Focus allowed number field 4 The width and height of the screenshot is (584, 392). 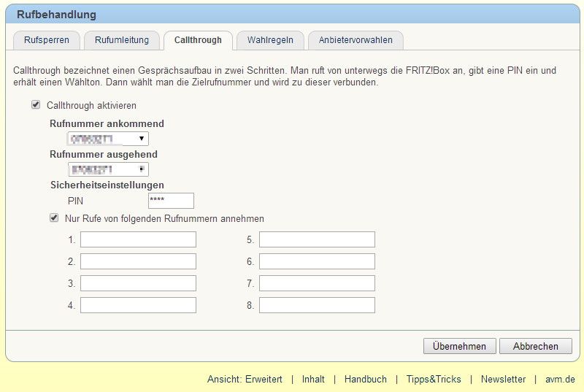[x=138, y=305]
